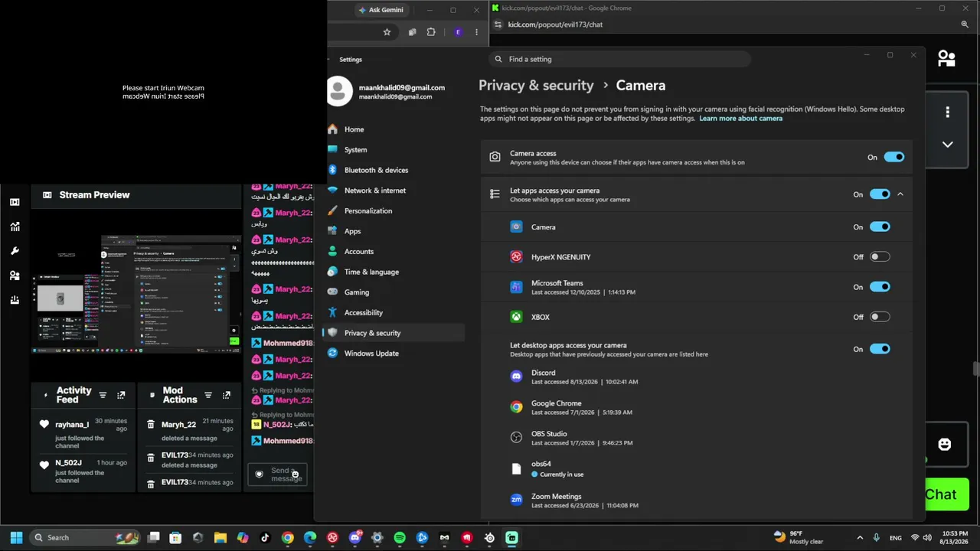Toggle Let apps access your camera
This screenshot has width=980, height=551.
pos(880,194)
